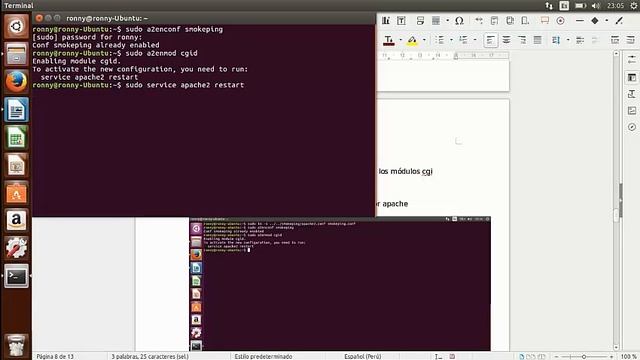The height and width of the screenshot is (360, 640).
Task: Increase paragraph spacing in Writer
Action: 580,40
